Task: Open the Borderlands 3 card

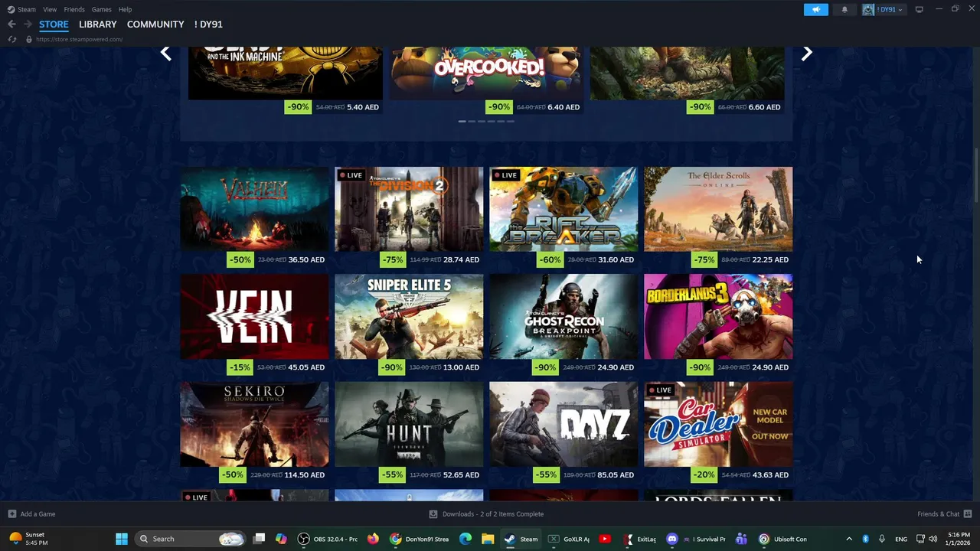Action: [x=718, y=317]
